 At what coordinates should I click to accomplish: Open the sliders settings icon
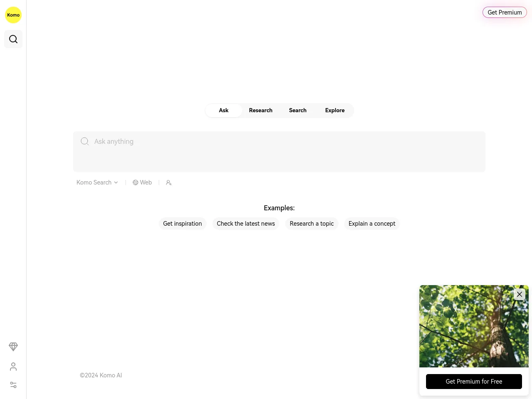point(13,385)
